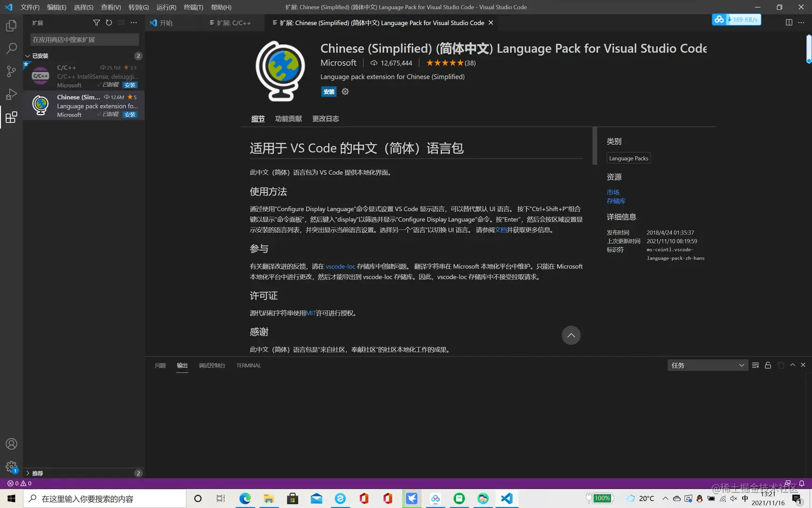Open the 选择(S) menu
Screen dimensions: 812x508
83,7
